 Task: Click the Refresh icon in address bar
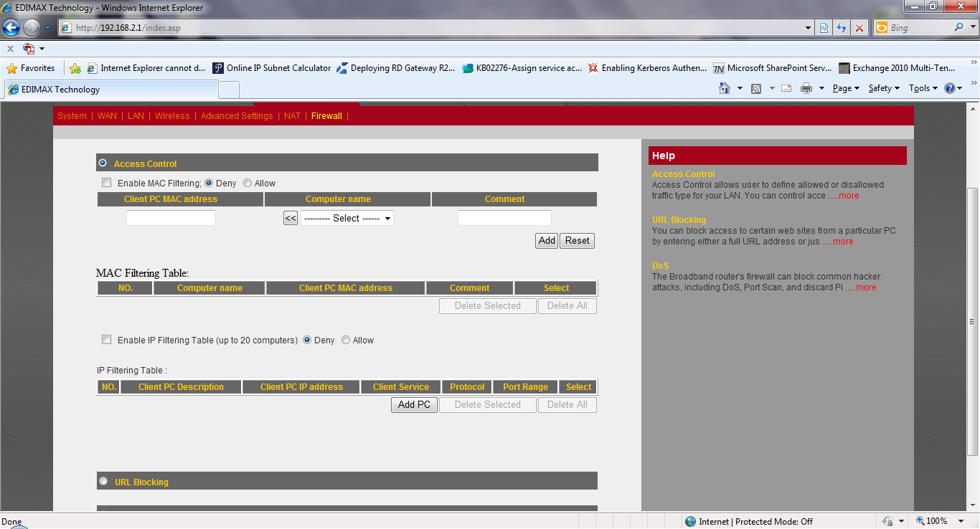tap(842, 28)
